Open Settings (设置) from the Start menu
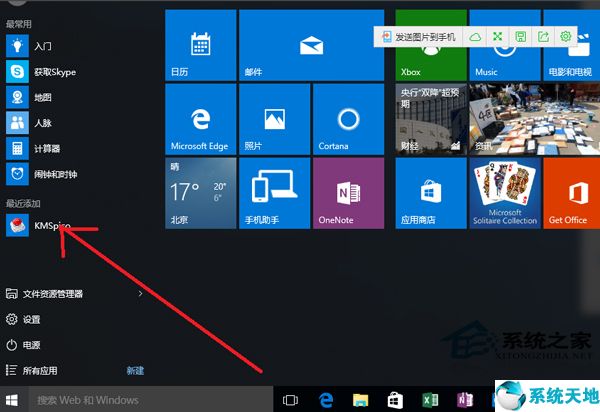 point(23,319)
